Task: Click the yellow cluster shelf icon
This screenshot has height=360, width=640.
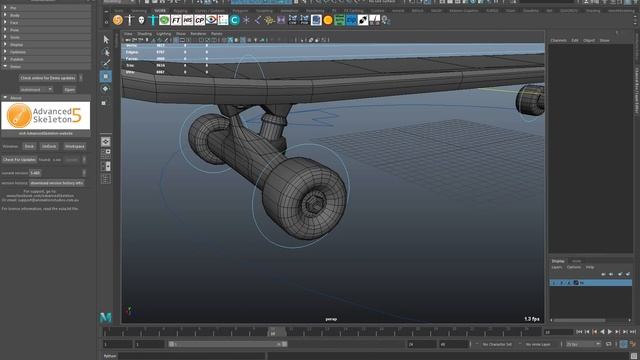Action: click(x=269, y=20)
